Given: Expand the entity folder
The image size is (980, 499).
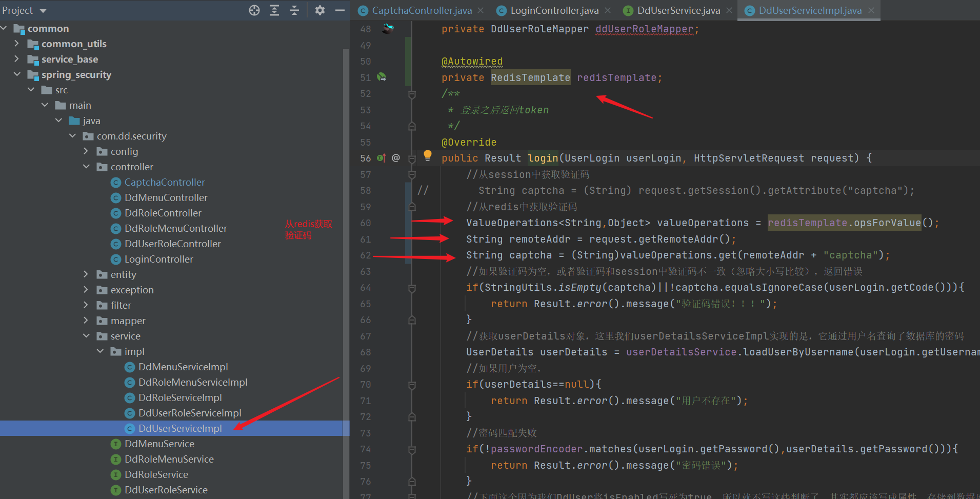Looking at the screenshot, I should tap(86, 274).
